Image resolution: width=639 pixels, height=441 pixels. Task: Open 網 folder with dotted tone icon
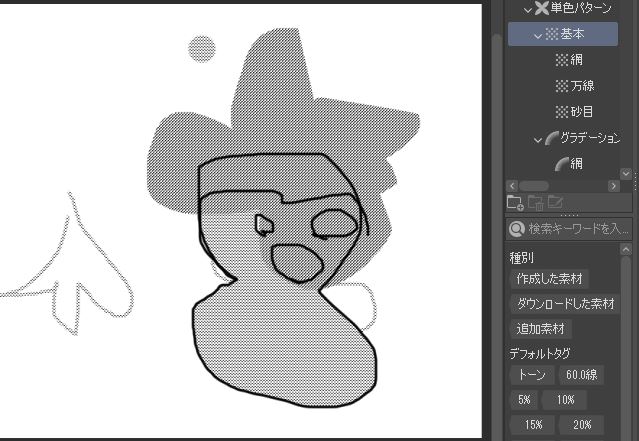point(569,60)
